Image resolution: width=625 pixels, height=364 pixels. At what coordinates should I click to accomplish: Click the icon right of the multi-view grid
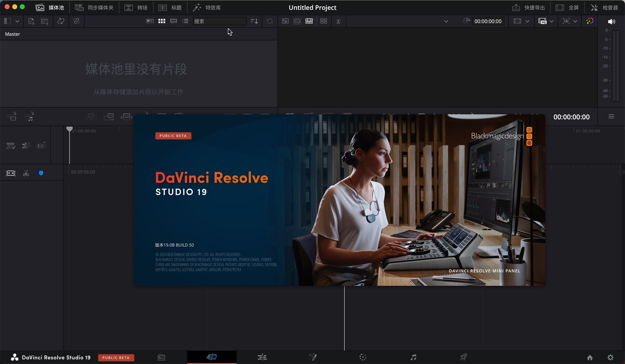(339, 21)
